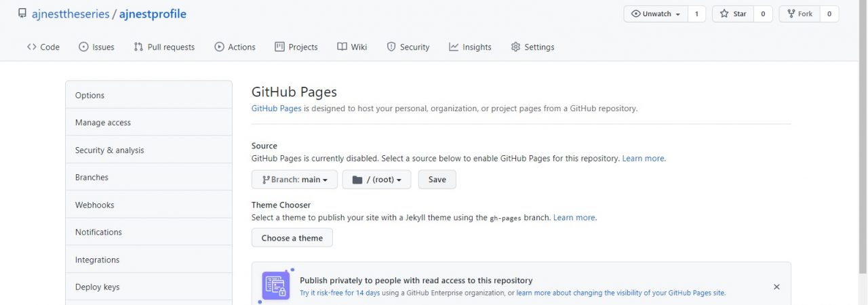Expand the Unwatch notifications dropdown

[x=655, y=14]
